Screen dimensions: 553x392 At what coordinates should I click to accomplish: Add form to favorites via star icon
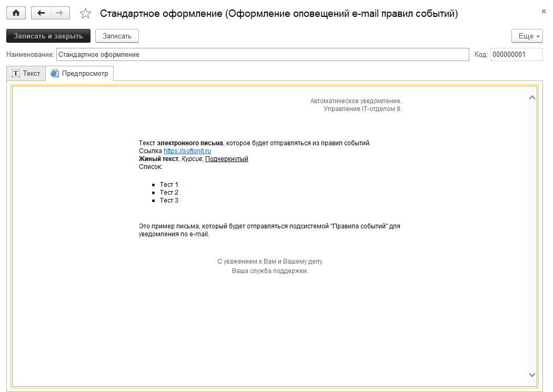click(85, 13)
